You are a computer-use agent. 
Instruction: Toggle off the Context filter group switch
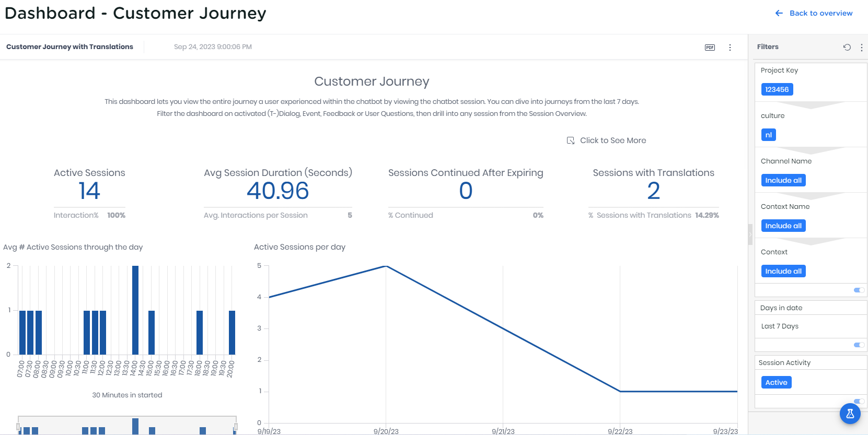coord(859,290)
